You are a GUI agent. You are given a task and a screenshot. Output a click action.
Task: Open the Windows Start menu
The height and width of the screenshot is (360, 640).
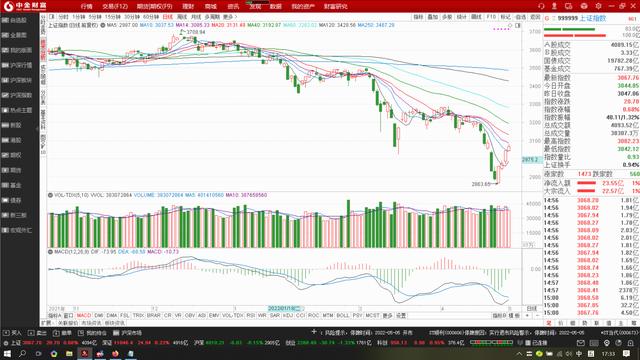pyautogui.click(x=7, y=353)
